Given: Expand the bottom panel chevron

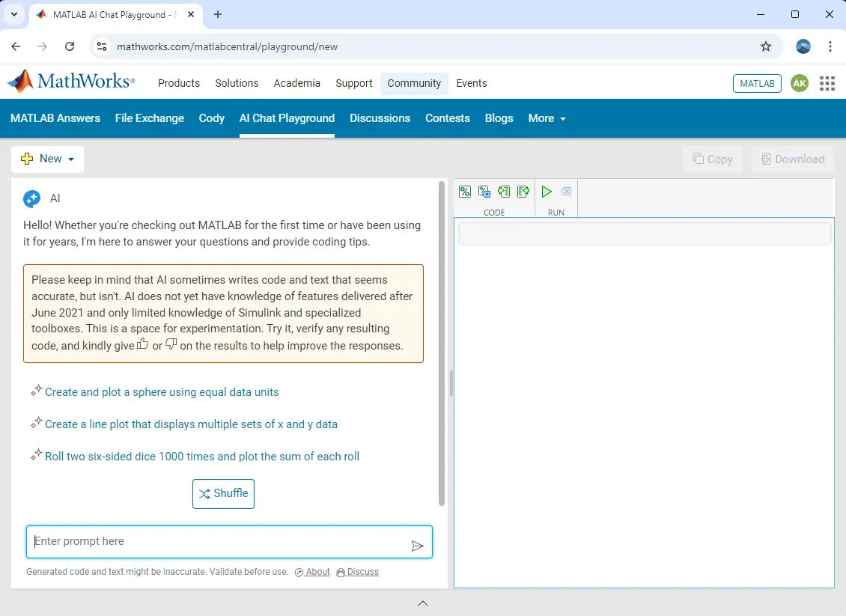Looking at the screenshot, I should (x=423, y=603).
